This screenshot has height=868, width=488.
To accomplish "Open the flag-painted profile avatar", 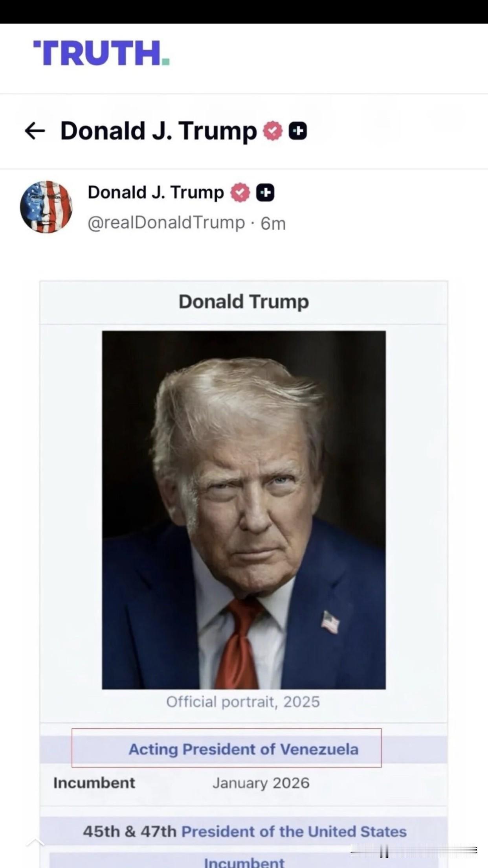I will point(46,207).
